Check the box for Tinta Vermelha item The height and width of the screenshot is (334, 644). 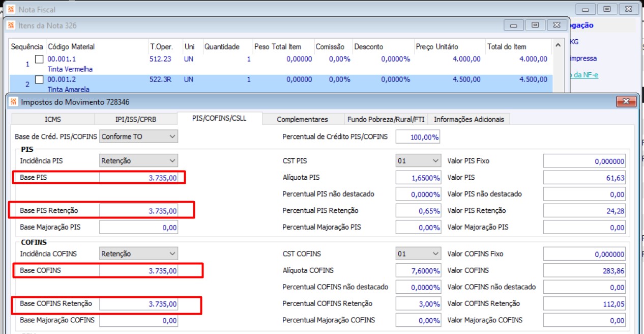point(39,59)
